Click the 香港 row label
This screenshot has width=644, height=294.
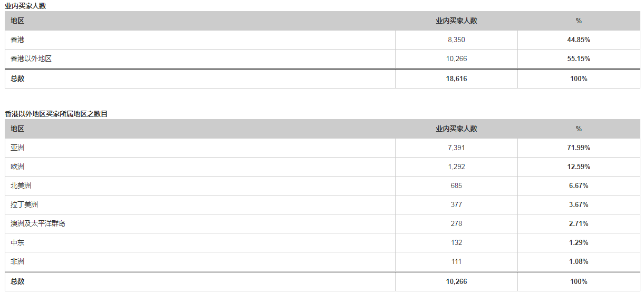tap(17, 40)
